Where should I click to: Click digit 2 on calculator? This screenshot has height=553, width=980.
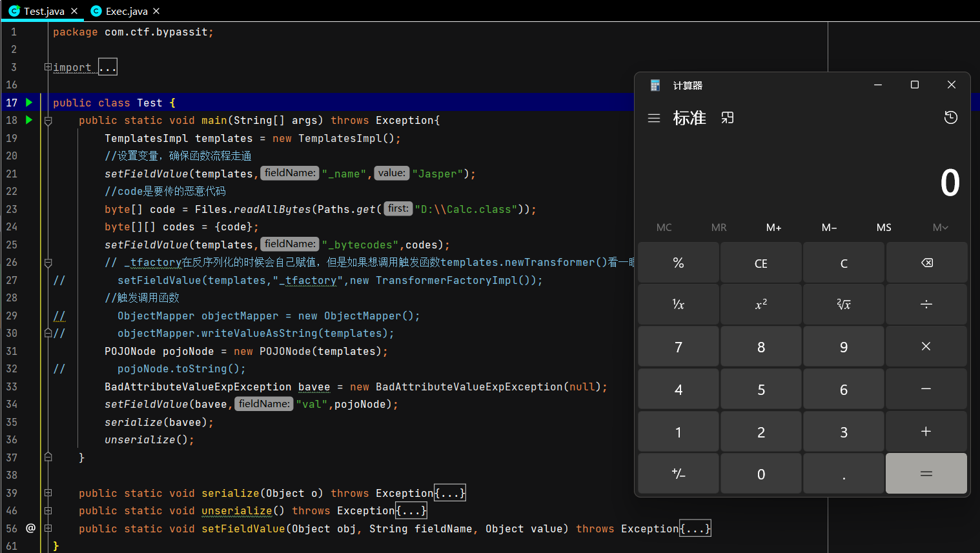tap(761, 431)
